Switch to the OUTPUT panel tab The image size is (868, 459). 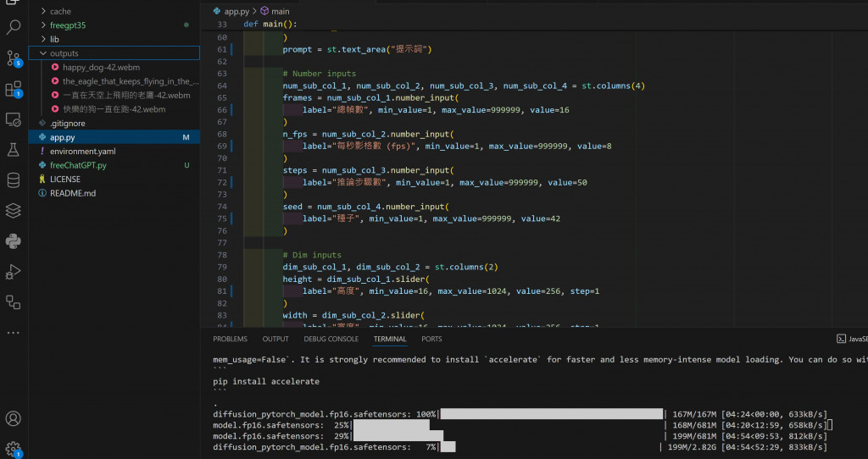(275, 339)
